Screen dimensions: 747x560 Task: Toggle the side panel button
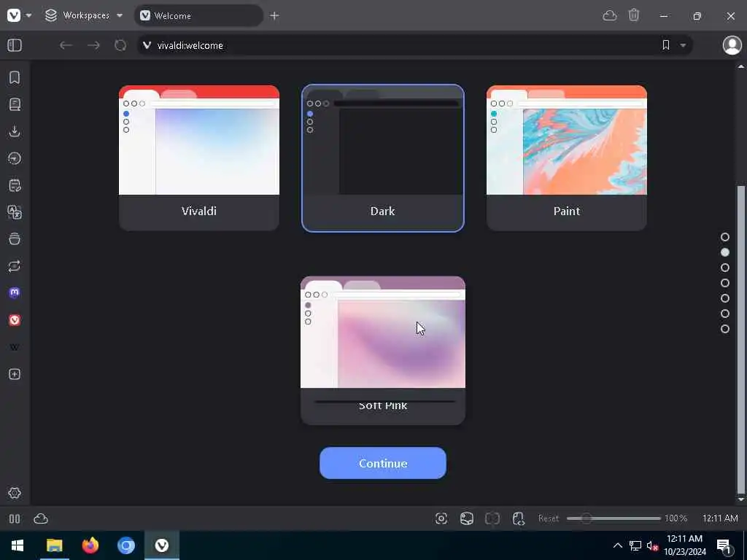[15, 45]
